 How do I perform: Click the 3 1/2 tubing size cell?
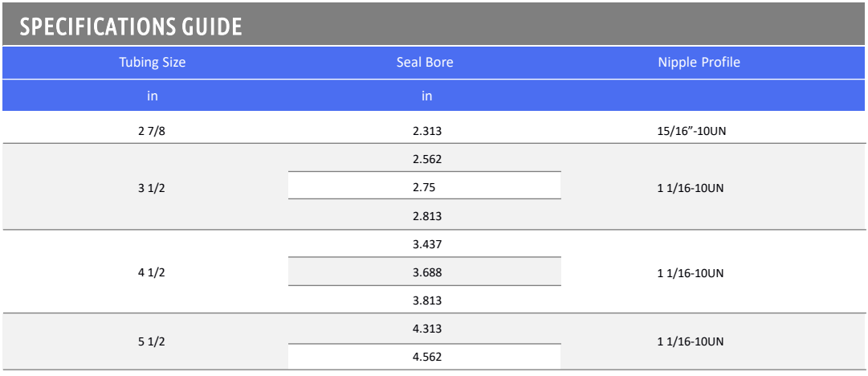pos(152,187)
